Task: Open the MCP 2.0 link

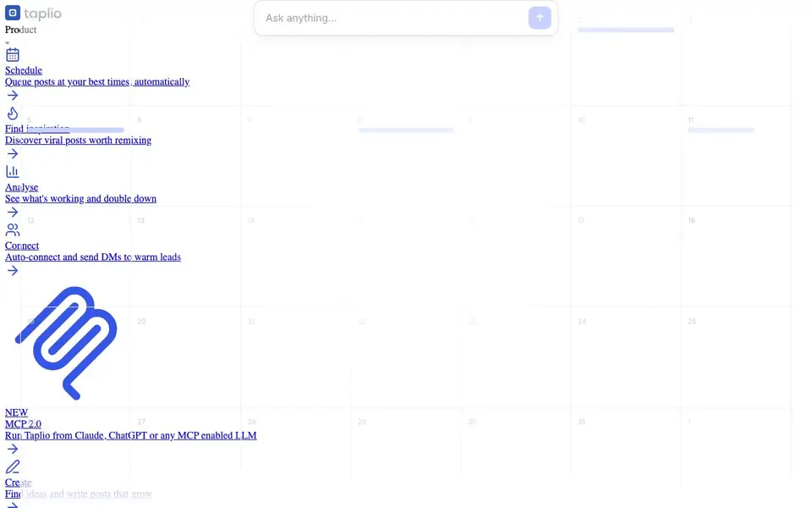Action: 24,424
